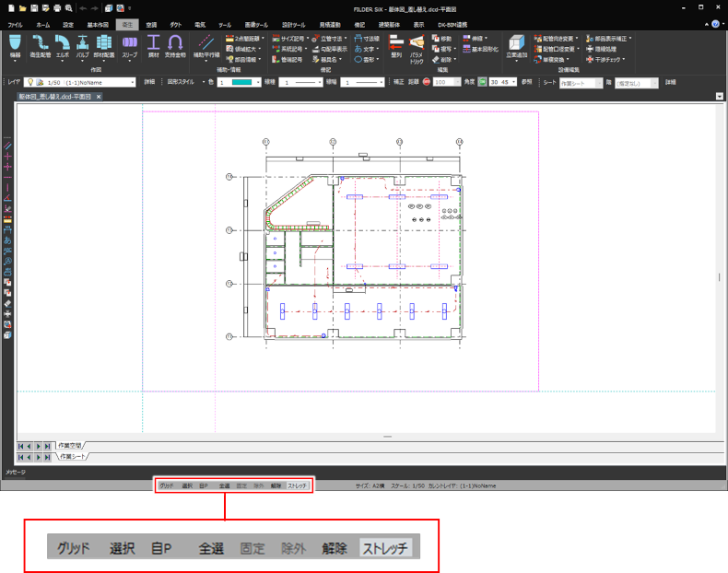Open the ファイル menu
This screenshot has height=573, width=728.
15,22
